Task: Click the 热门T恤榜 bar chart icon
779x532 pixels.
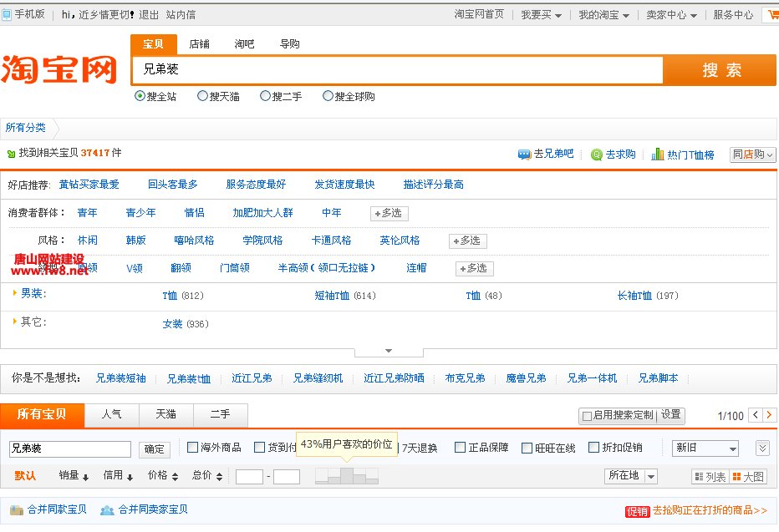Action: pos(657,155)
